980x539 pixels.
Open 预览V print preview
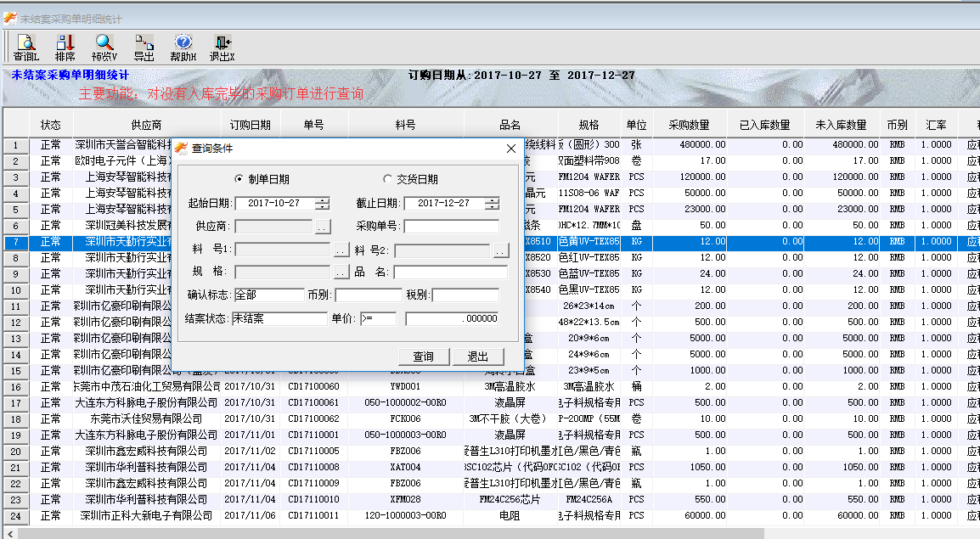(x=104, y=48)
